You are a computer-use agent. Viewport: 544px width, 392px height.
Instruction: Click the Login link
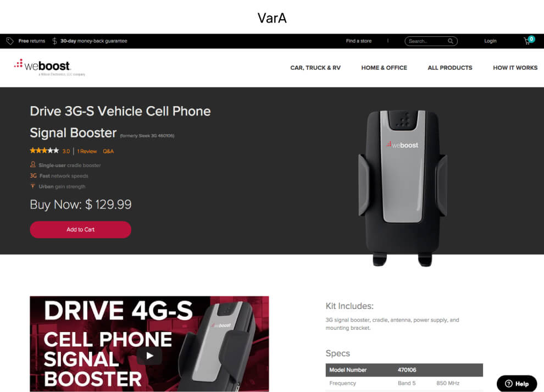(x=490, y=41)
